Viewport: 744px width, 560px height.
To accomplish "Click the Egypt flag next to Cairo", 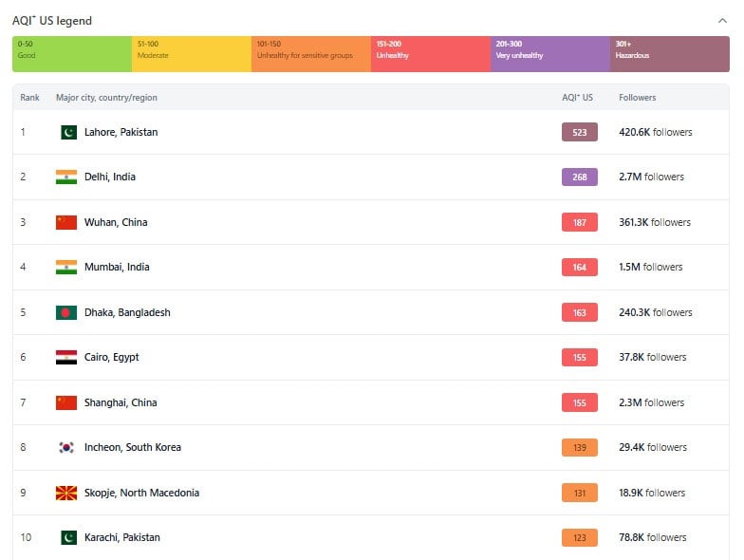I will (66, 357).
